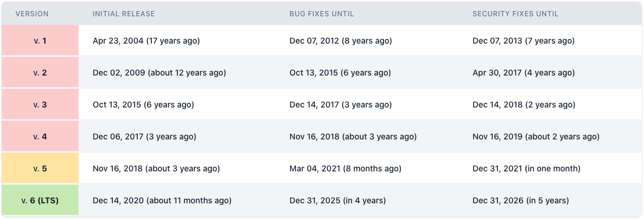Click the Dec 31, 2026 security fixes date

(498, 201)
